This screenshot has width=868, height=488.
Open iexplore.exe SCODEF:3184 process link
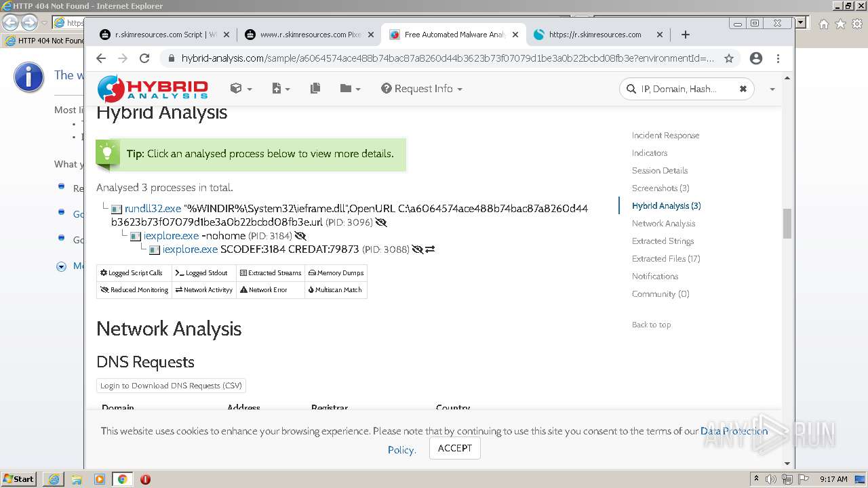tap(190, 249)
